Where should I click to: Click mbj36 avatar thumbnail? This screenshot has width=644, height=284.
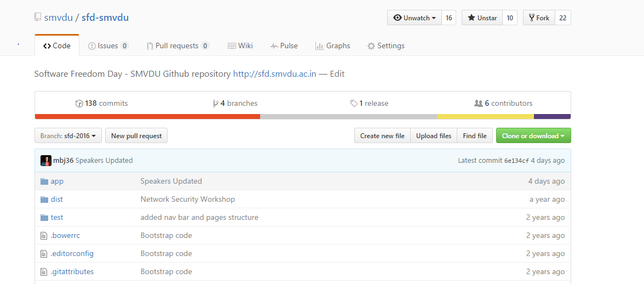[x=46, y=161]
